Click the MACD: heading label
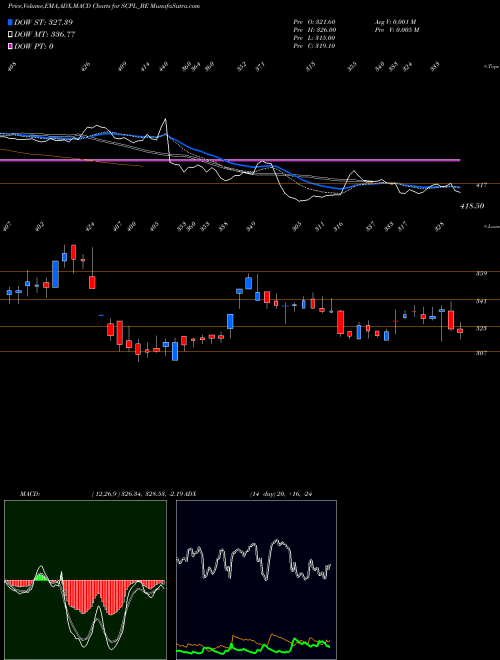Screen dimensions: 500x660 [x=29, y=494]
